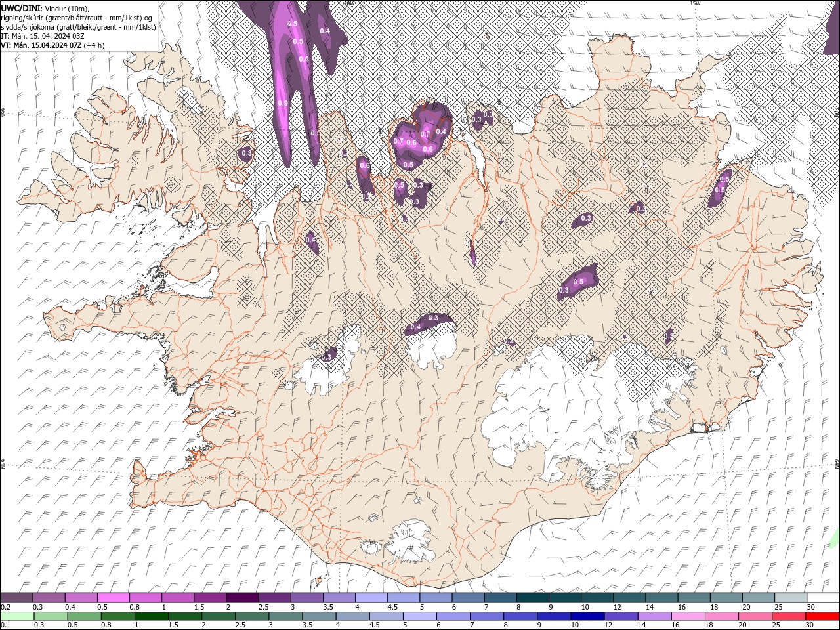Click the pale lavender 4–4.5 snow legend swatch
Viewport: 840px width, 630px height.
click(371, 598)
